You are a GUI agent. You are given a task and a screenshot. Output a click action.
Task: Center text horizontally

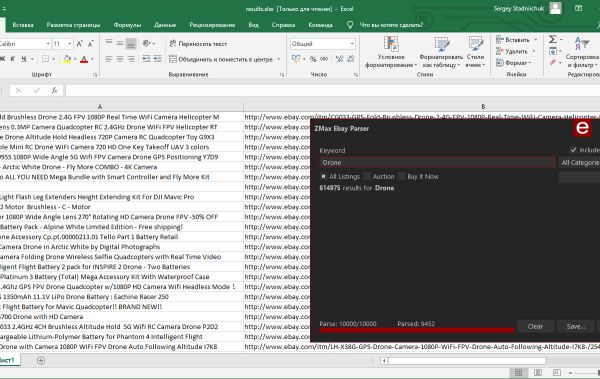(120, 59)
